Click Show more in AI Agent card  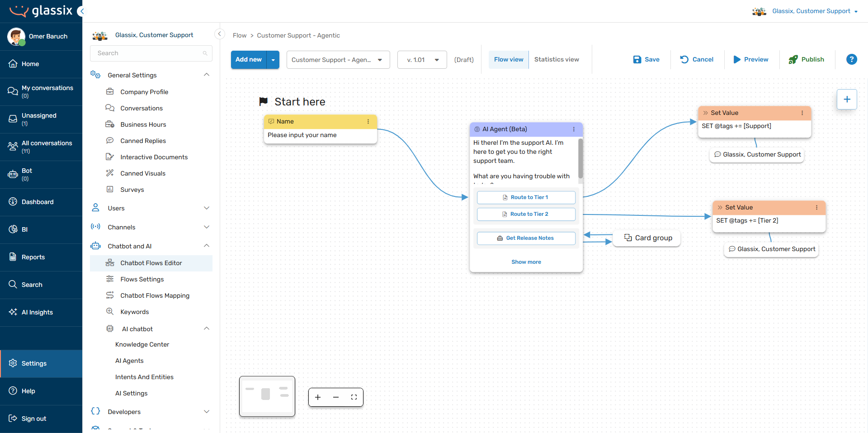[x=526, y=262]
